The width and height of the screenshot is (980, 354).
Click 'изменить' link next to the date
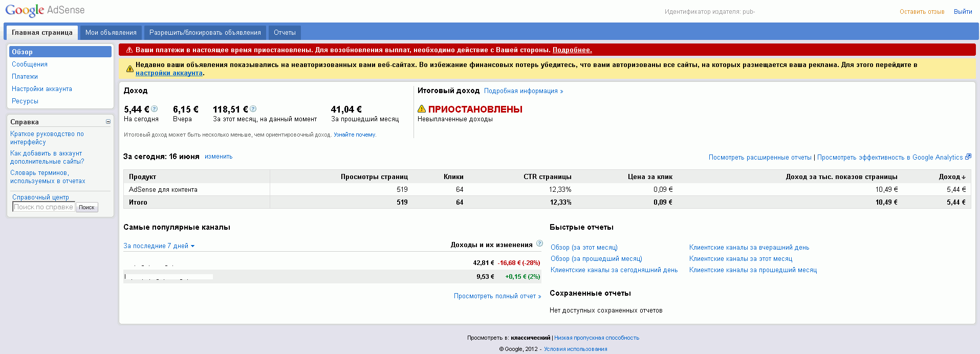pyautogui.click(x=219, y=157)
